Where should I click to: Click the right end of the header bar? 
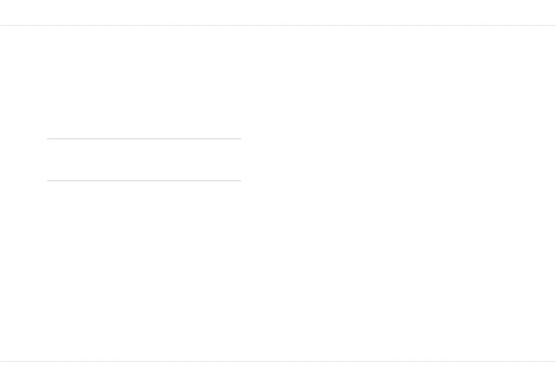click(549, 13)
